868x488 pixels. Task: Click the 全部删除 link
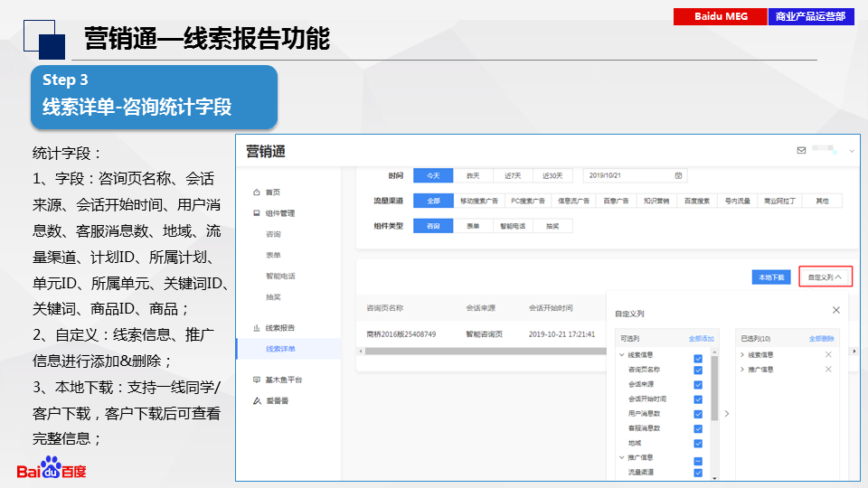tap(822, 338)
